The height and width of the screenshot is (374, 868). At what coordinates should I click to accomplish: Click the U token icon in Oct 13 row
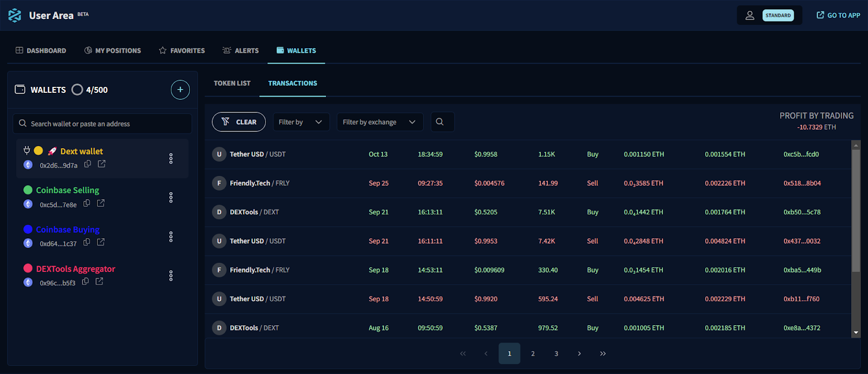pyautogui.click(x=219, y=154)
